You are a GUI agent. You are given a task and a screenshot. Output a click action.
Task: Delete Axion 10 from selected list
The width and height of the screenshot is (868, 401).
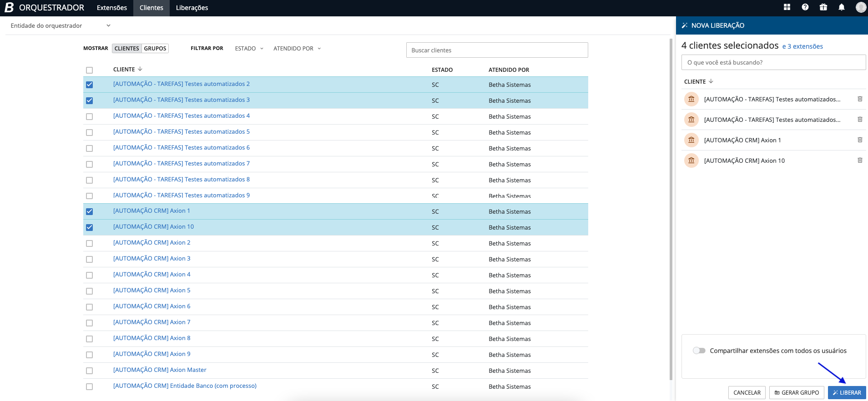[860, 160]
